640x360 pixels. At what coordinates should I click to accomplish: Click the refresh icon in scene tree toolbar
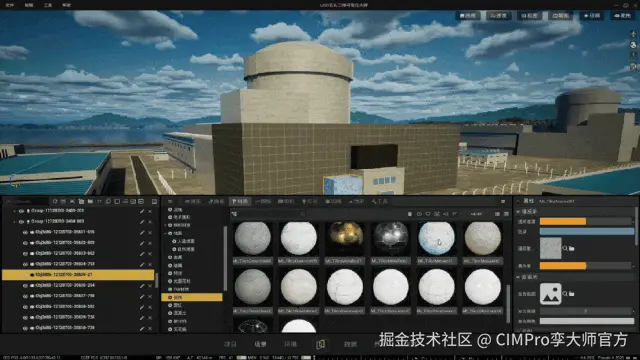(x=55, y=201)
